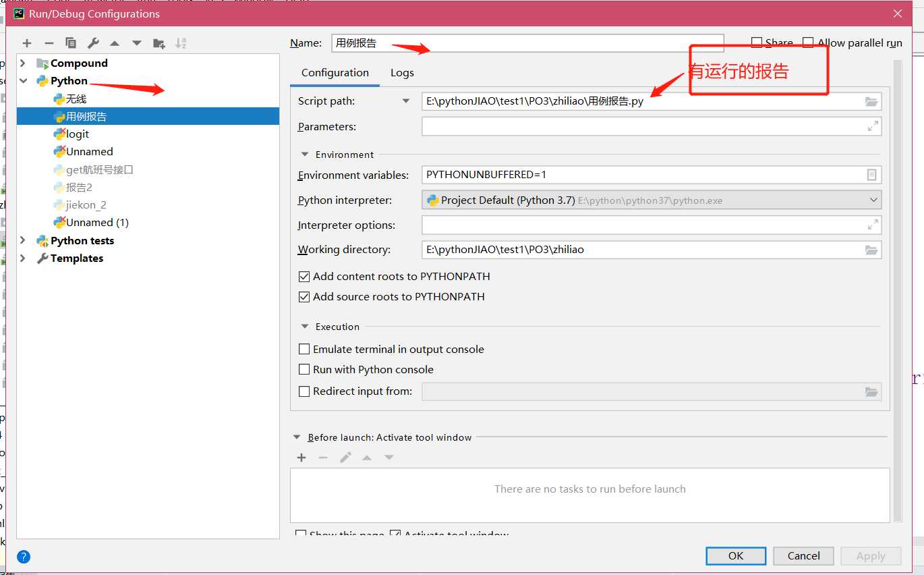Screen dimensions: 924x575
Task: Browse for script path folder icon
Action: [x=871, y=102]
